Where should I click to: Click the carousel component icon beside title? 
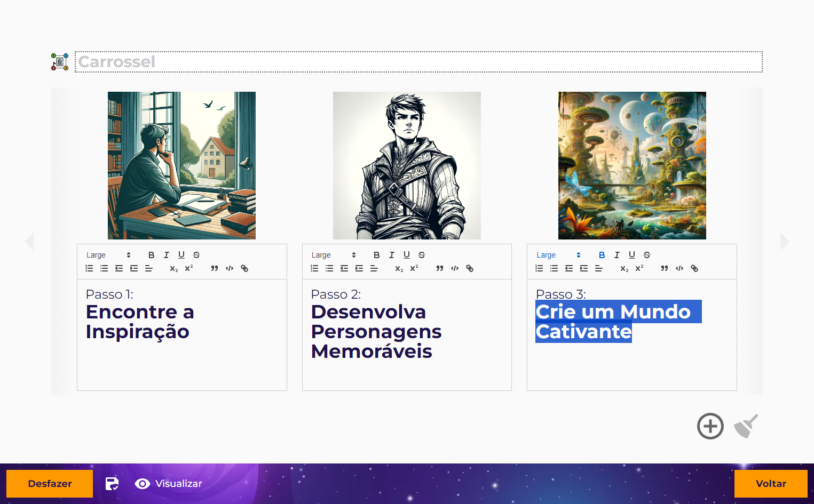(x=60, y=62)
